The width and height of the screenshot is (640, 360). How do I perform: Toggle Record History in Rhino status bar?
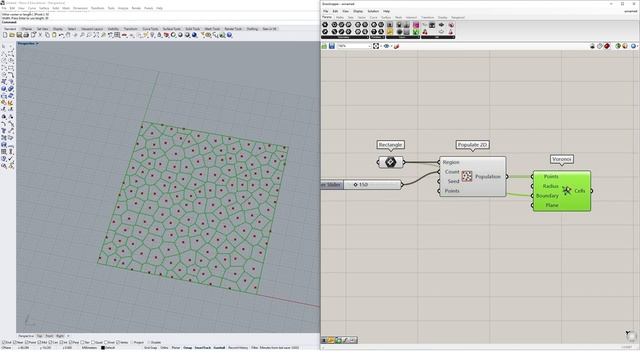pos(238,348)
